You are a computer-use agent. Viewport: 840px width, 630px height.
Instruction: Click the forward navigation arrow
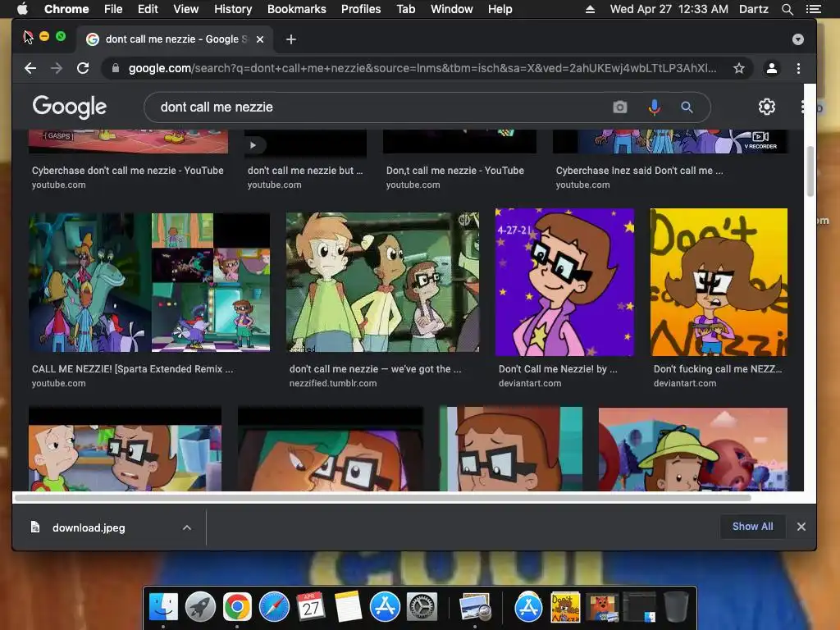[x=57, y=68]
